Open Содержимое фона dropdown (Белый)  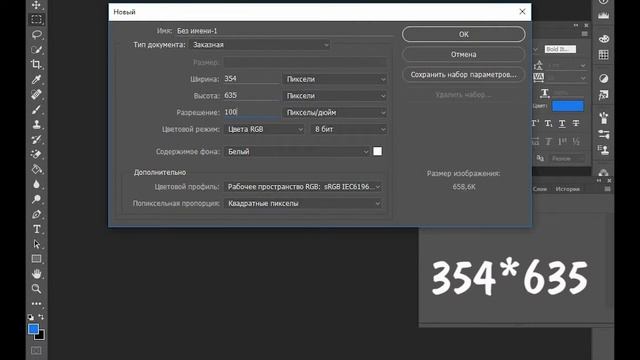297,152
